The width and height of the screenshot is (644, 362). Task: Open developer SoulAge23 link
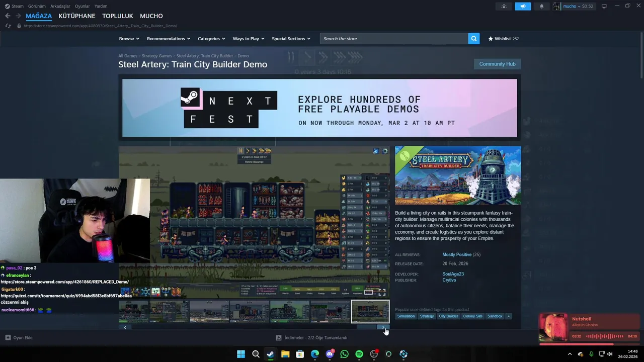(453, 274)
